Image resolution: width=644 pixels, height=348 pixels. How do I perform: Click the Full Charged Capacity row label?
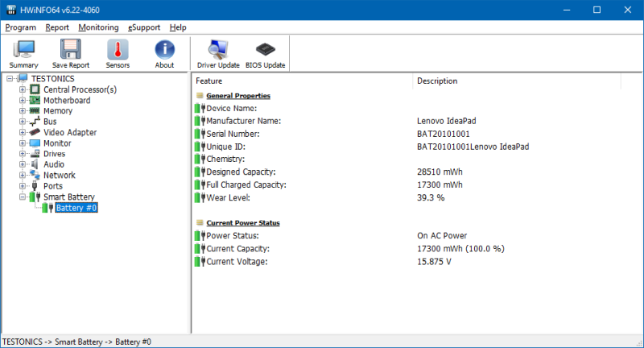(246, 185)
